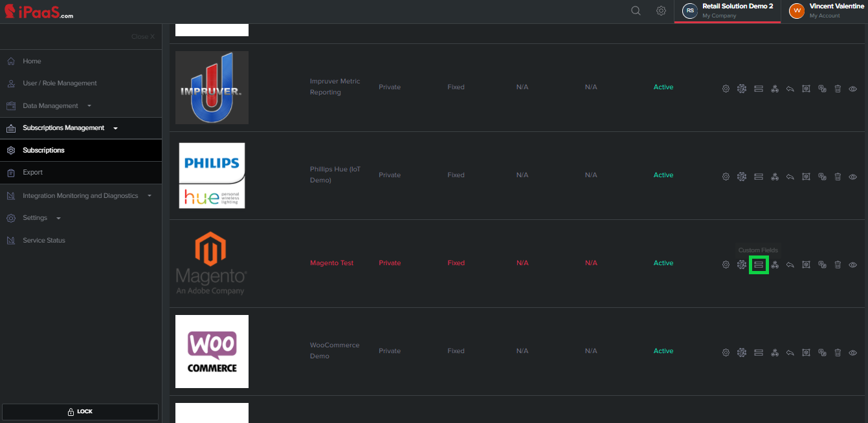The image size is (868, 423).
Task: Delete the Impruver Metric Reporting subscription
Action: coord(838,89)
